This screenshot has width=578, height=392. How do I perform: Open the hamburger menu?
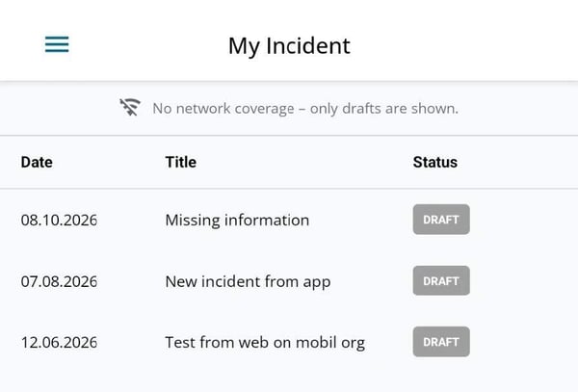tap(57, 44)
